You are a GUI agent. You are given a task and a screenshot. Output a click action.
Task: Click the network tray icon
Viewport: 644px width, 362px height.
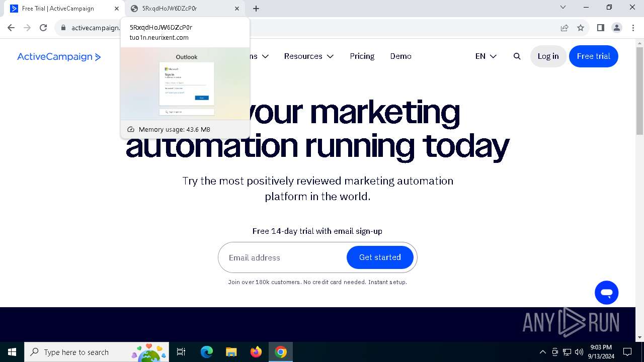pos(567,352)
